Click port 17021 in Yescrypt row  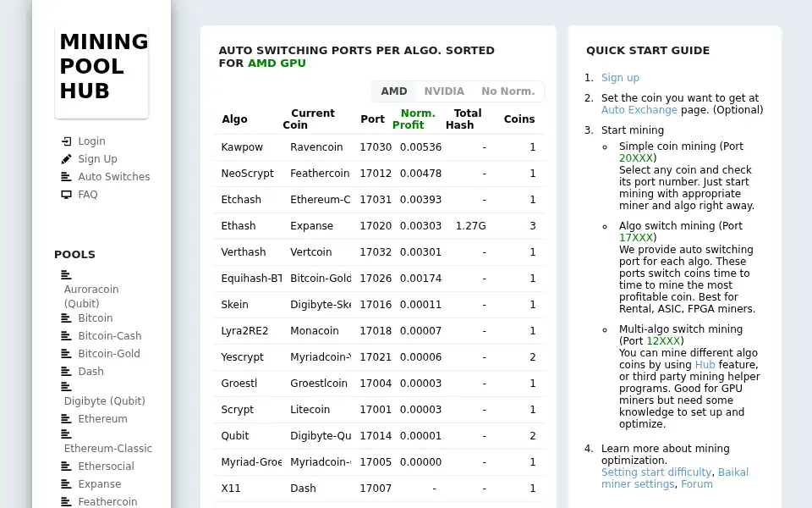(376, 357)
